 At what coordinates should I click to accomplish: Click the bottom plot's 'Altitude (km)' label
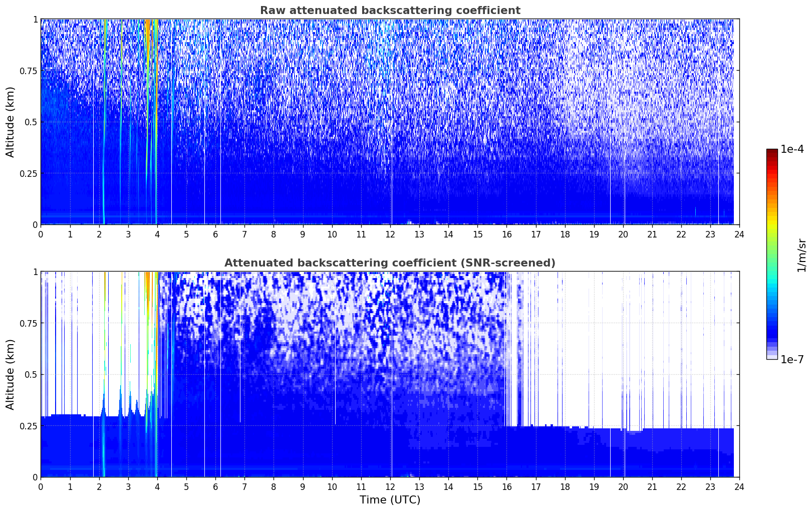[x=11, y=374]
